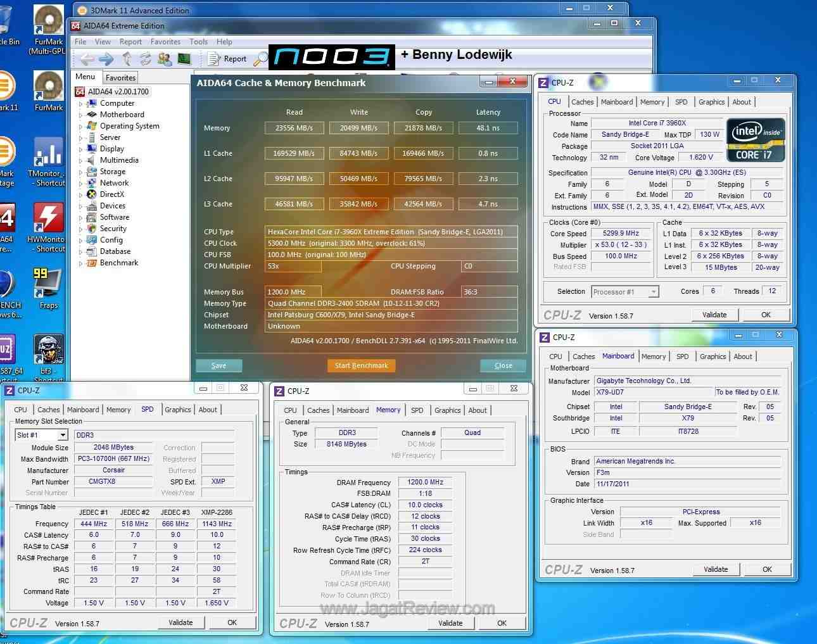
Task: Click Validate in the Mainboard CPU-Z window
Action: pyautogui.click(x=715, y=569)
